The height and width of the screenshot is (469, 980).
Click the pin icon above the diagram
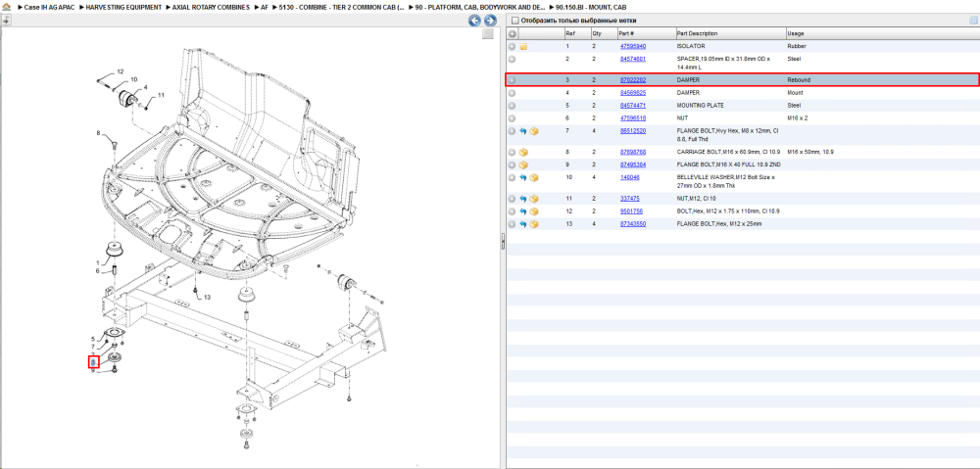6,21
